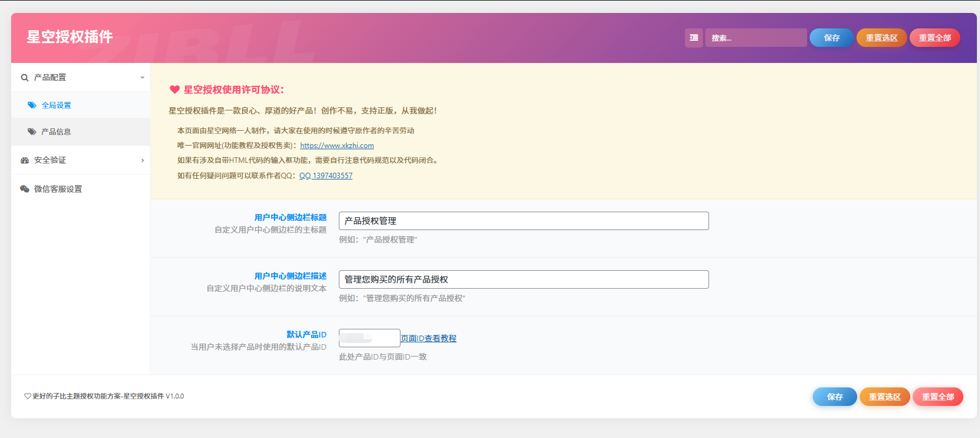Focus the 用户中心侧边栏标题 text field

click(x=523, y=221)
